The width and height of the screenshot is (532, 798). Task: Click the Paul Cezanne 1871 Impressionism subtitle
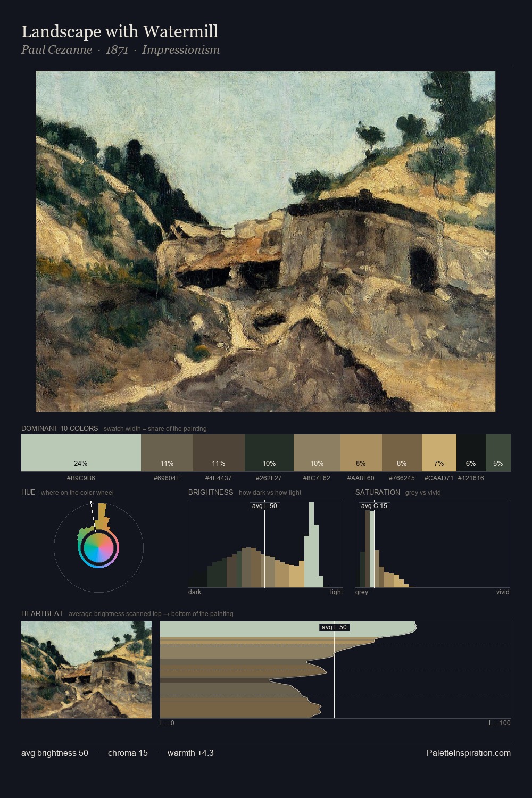click(x=120, y=50)
